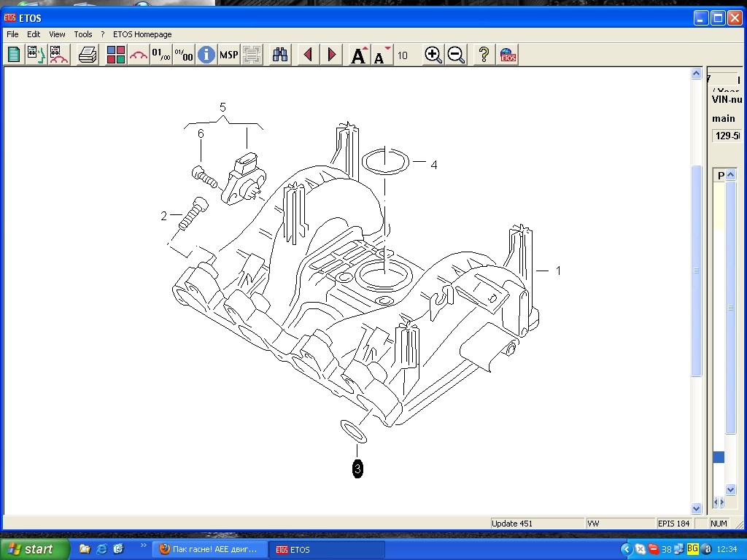Go to next page with right red arrow
747x560 pixels.
[x=332, y=55]
